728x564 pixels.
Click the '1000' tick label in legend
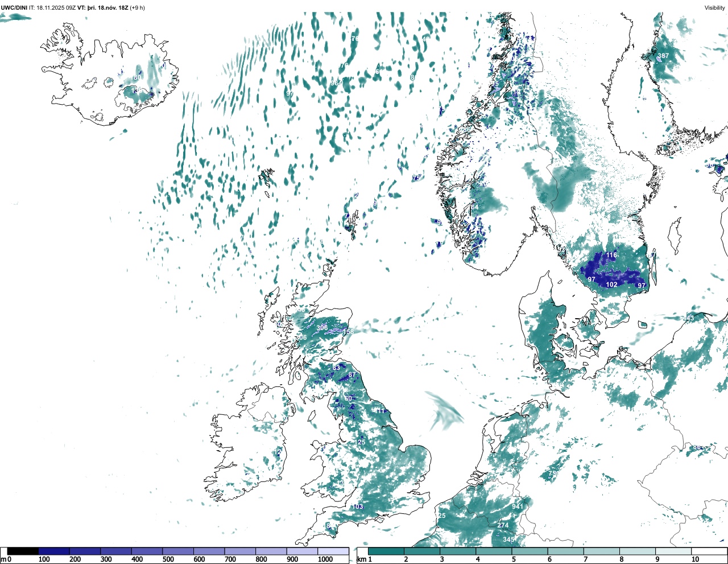coord(325,559)
